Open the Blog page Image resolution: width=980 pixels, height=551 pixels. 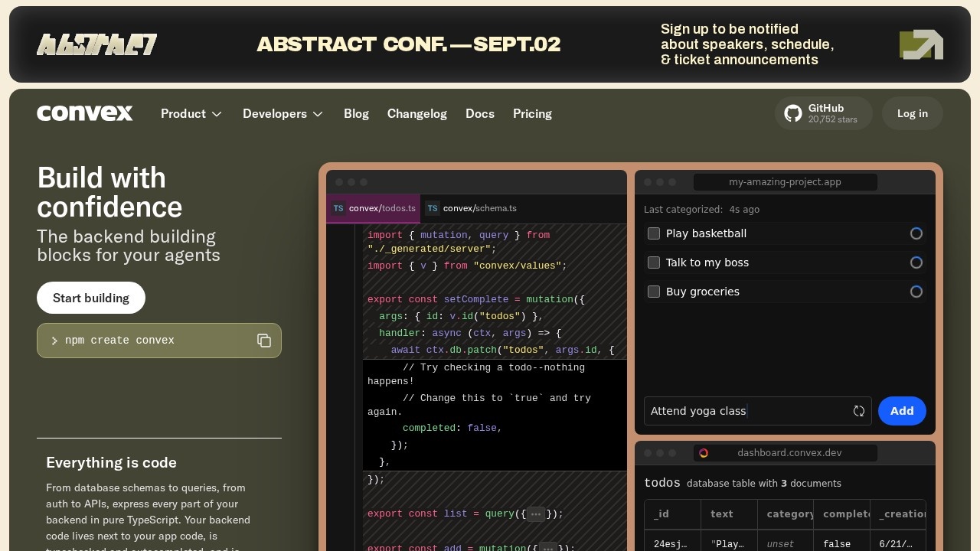tap(356, 113)
